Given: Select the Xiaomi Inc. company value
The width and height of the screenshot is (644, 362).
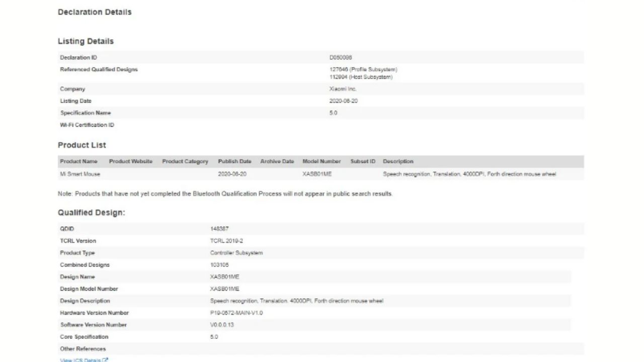Looking at the screenshot, I should pyautogui.click(x=343, y=89).
